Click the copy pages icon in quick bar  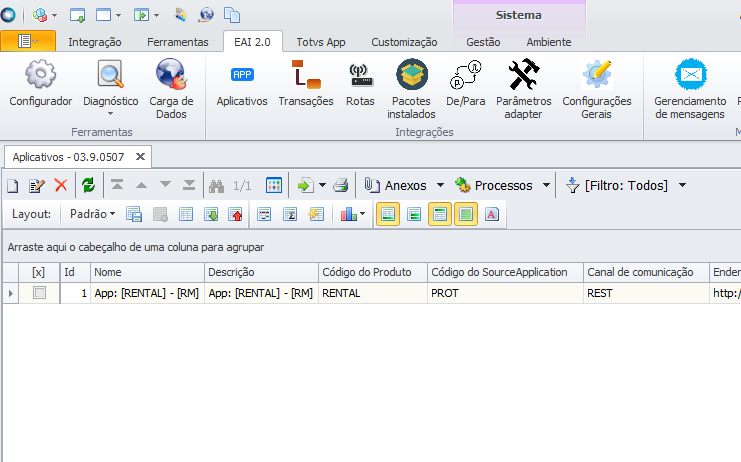coord(232,15)
